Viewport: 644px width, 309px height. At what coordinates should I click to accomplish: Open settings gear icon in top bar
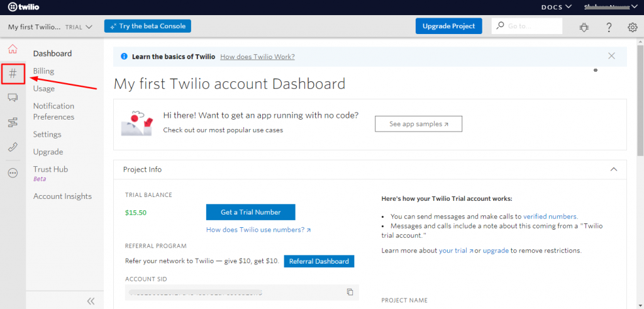[633, 27]
